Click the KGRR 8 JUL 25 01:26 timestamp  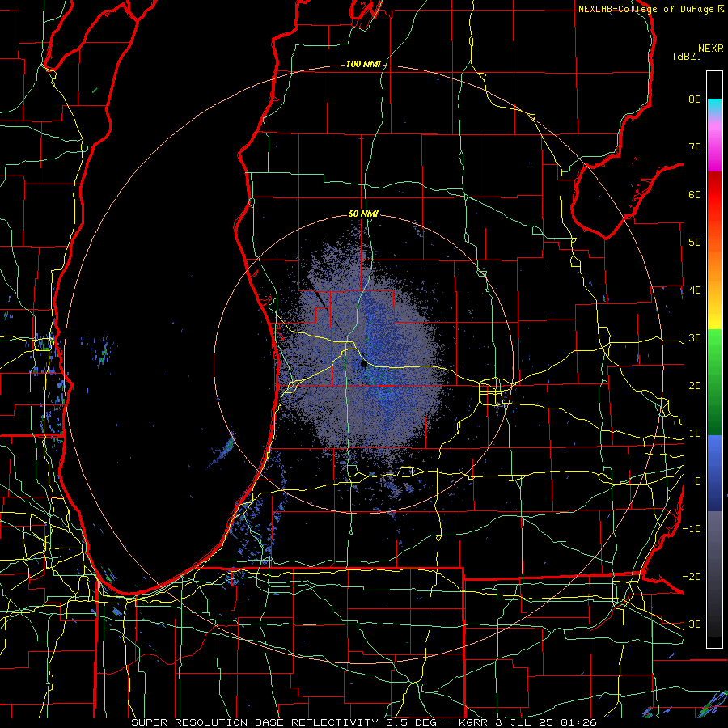[x=527, y=722]
